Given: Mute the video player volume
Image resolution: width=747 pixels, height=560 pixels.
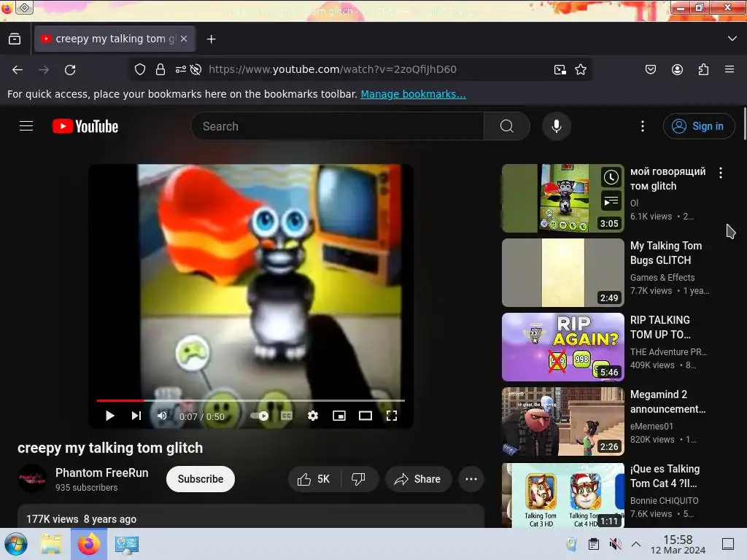Looking at the screenshot, I should coord(163,416).
